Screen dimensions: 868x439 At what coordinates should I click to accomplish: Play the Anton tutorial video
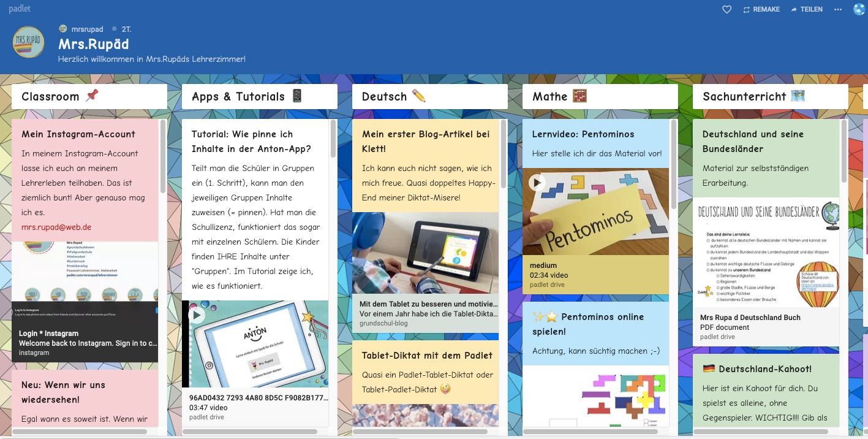pyautogui.click(x=197, y=315)
